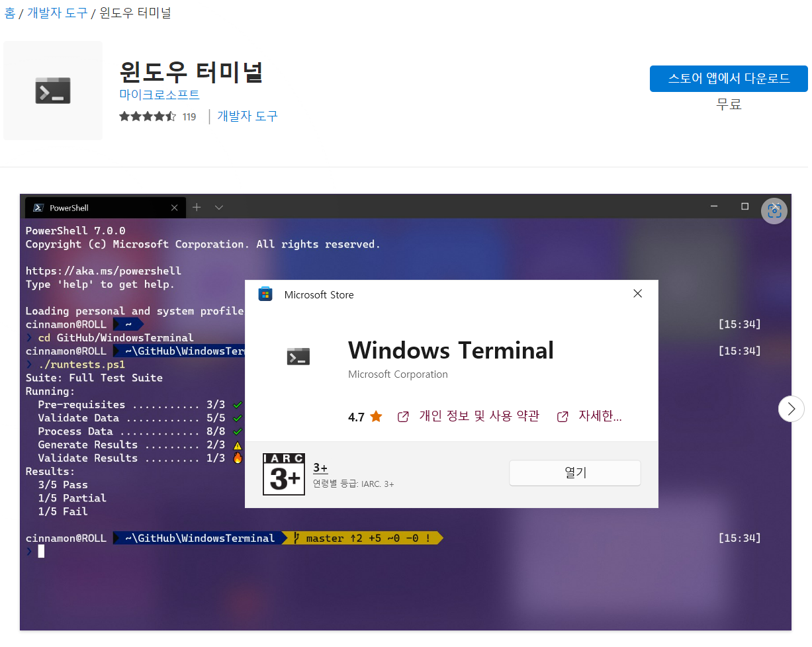Image resolution: width=812 pixels, height=647 pixels.
Task: Click the terminal screenshot's maximize icon
Action: 744,207
